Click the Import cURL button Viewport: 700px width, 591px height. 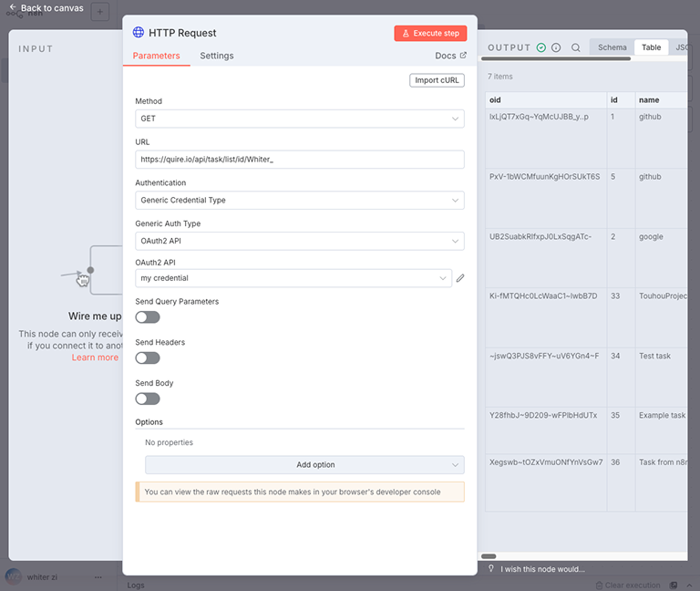pyautogui.click(x=437, y=80)
